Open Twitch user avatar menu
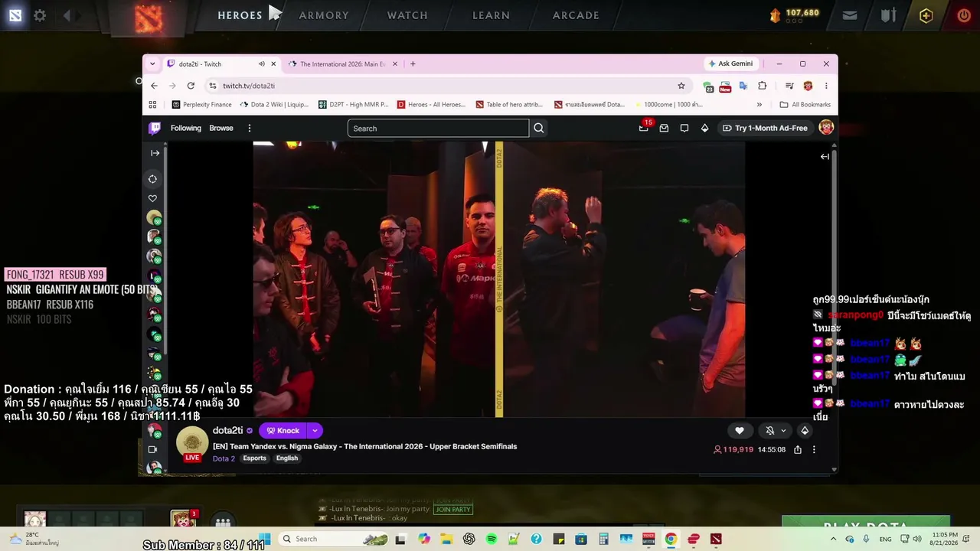The width and height of the screenshot is (980, 551). coord(826,128)
